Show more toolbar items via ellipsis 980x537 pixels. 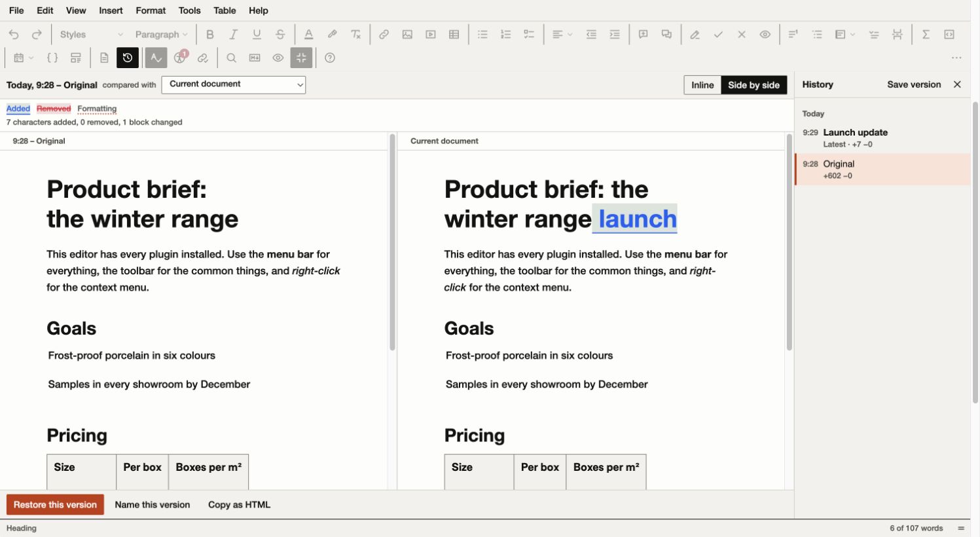coord(956,58)
